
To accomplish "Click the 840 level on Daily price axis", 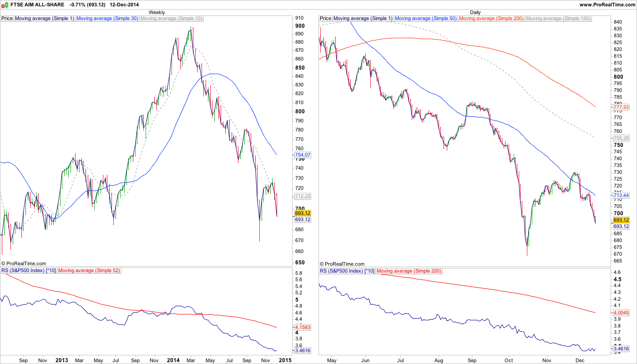I will point(618,22).
